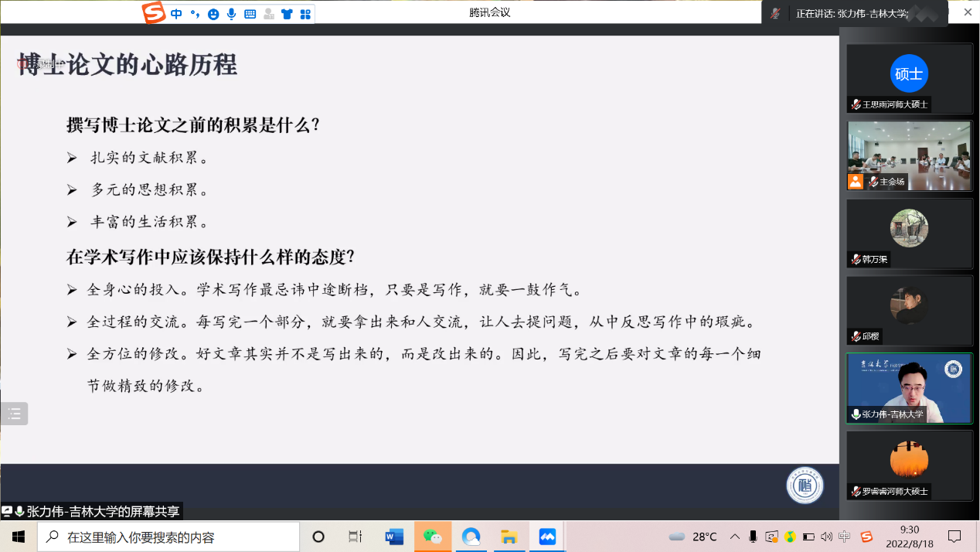Open volume control in system tray
The height and width of the screenshot is (552, 980).
[x=826, y=537]
